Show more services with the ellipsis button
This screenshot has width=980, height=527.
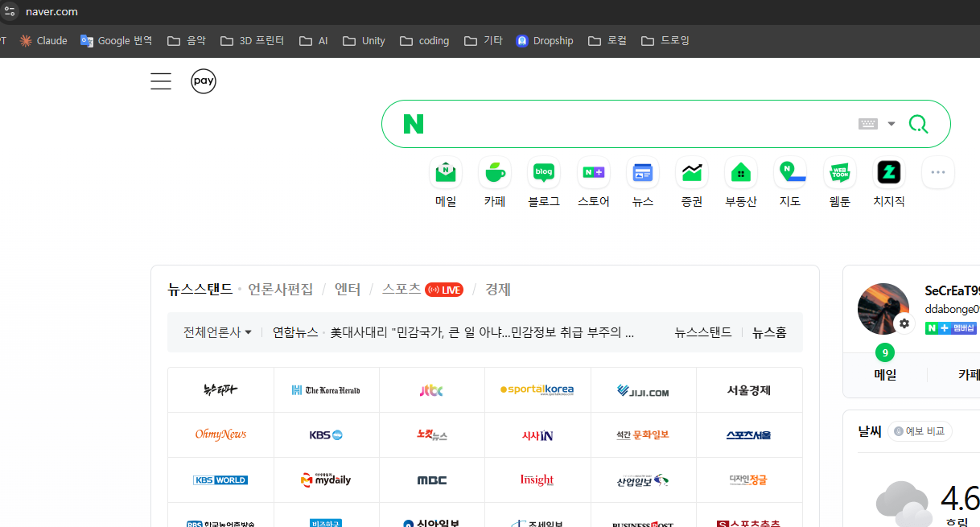click(938, 172)
